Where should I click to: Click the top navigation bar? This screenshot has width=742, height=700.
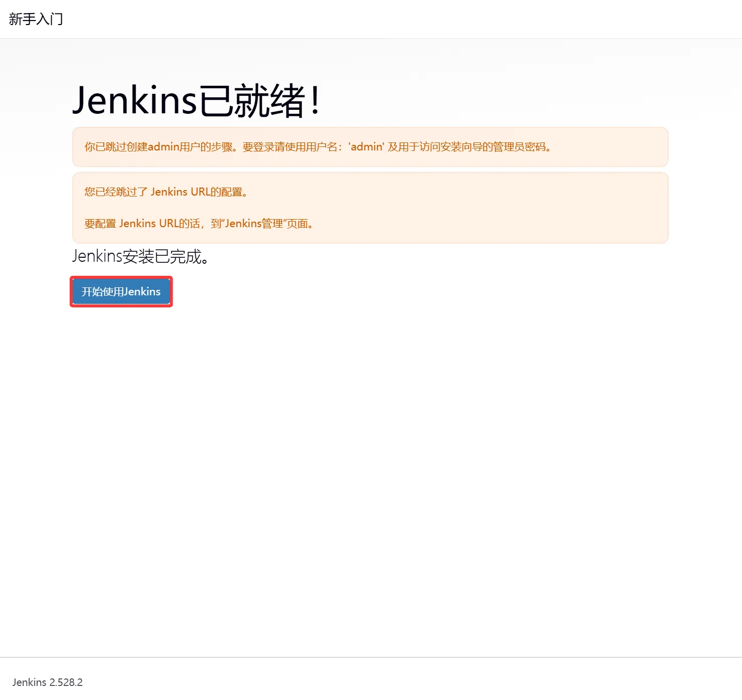[x=371, y=19]
